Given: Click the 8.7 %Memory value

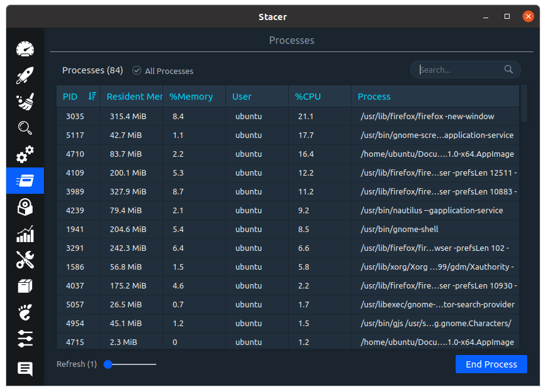Looking at the screenshot, I should point(178,191).
